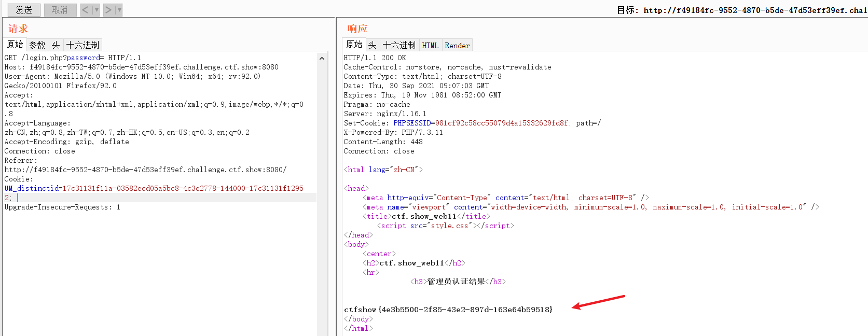This screenshot has height=336, width=868.
Task: Click the h2 ctf.show_web11 line
Action: pyautogui.click(x=414, y=263)
